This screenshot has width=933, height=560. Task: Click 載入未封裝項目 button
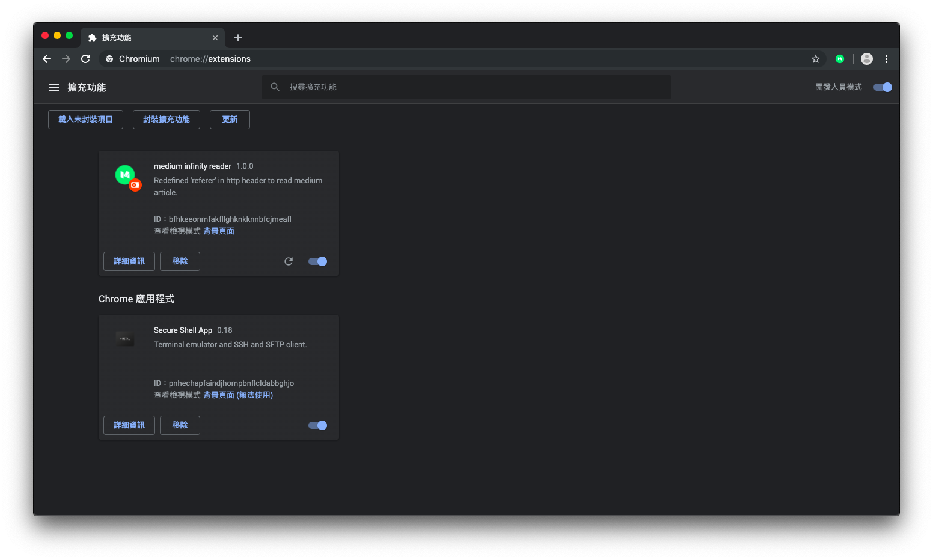click(85, 120)
